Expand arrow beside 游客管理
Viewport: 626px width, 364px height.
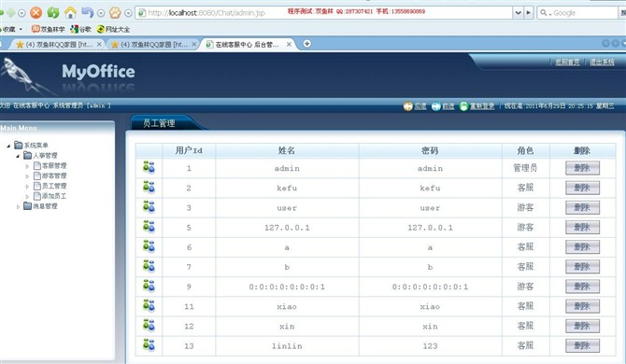tap(27, 176)
